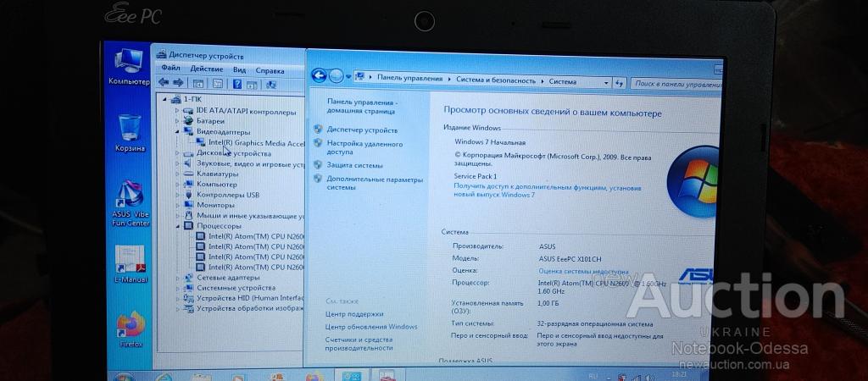Viewport: 868px width, 381px height.
Task: Click the mouse icon for Мыши и иные указывающие
Action: (188, 216)
